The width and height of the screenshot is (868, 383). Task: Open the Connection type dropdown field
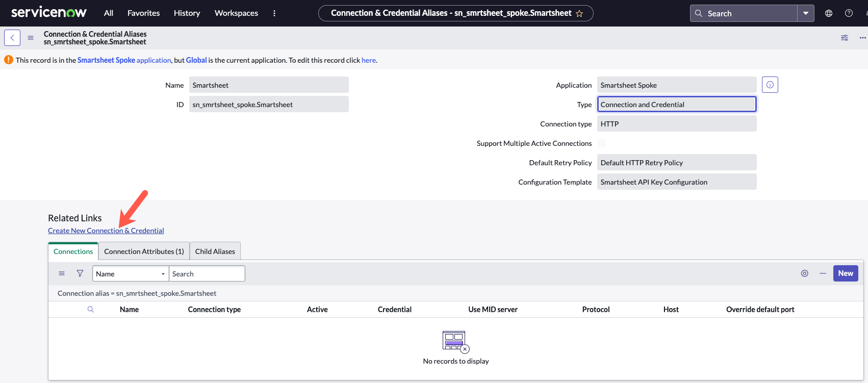[677, 123]
